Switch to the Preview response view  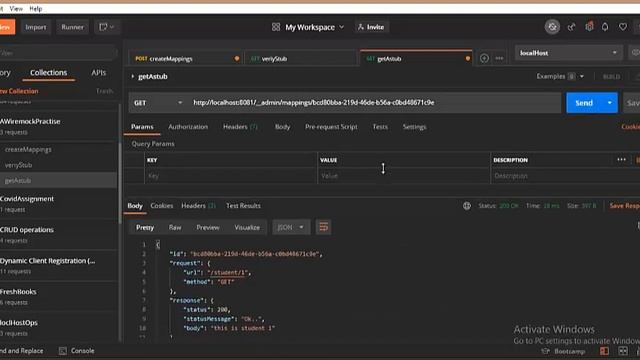tap(208, 227)
